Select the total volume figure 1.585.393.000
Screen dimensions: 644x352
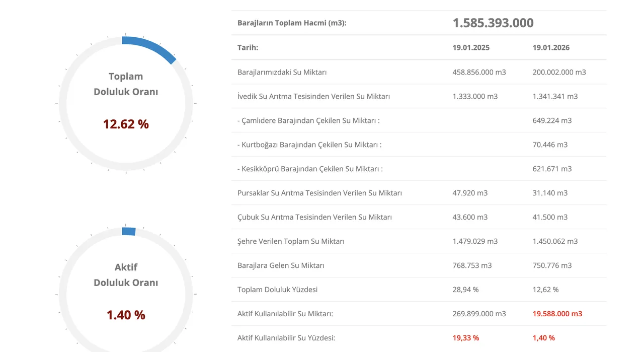[493, 23]
